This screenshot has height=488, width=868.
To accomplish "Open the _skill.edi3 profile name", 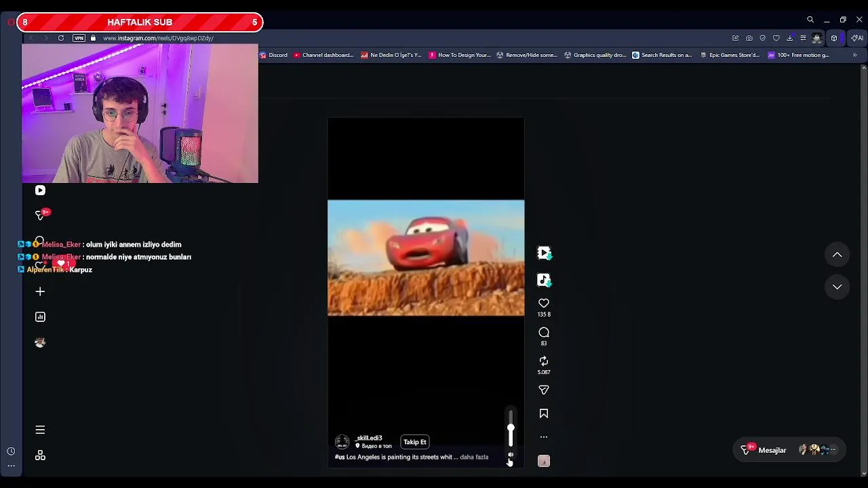I will click(x=368, y=438).
